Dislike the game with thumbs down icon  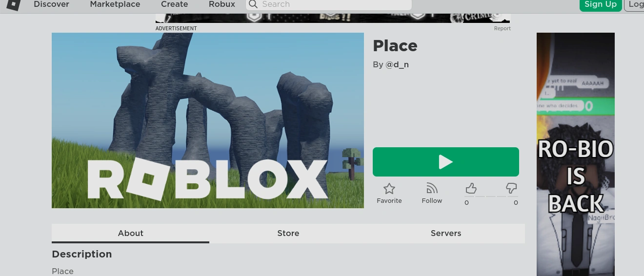pyautogui.click(x=511, y=188)
